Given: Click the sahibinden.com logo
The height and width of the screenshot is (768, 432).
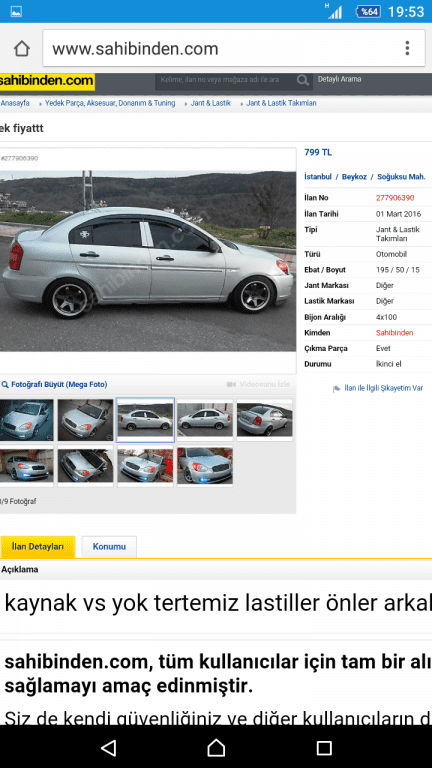Looking at the screenshot, I should tap(47, 81).
